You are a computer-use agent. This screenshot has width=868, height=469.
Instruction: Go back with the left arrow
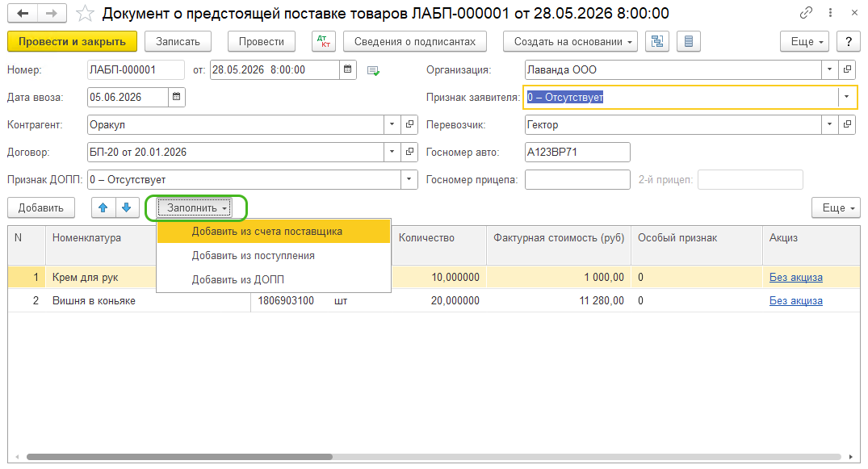23,13
